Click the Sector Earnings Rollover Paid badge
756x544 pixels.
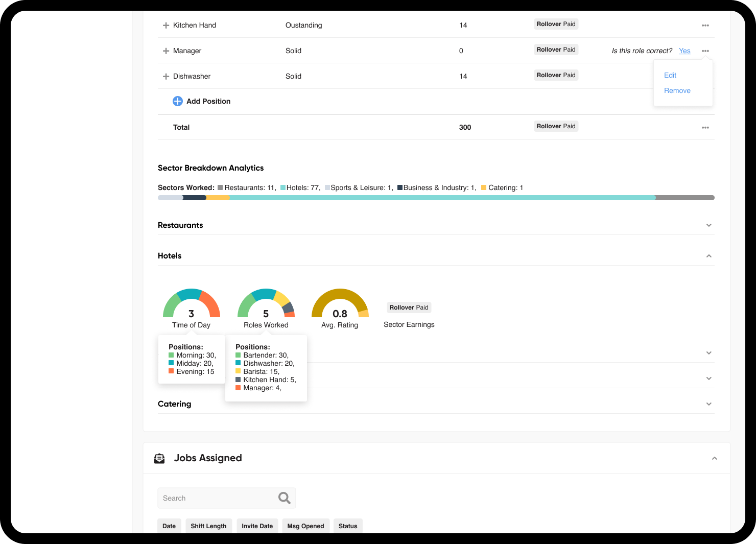pyautogui.click(x=409, y=308)
